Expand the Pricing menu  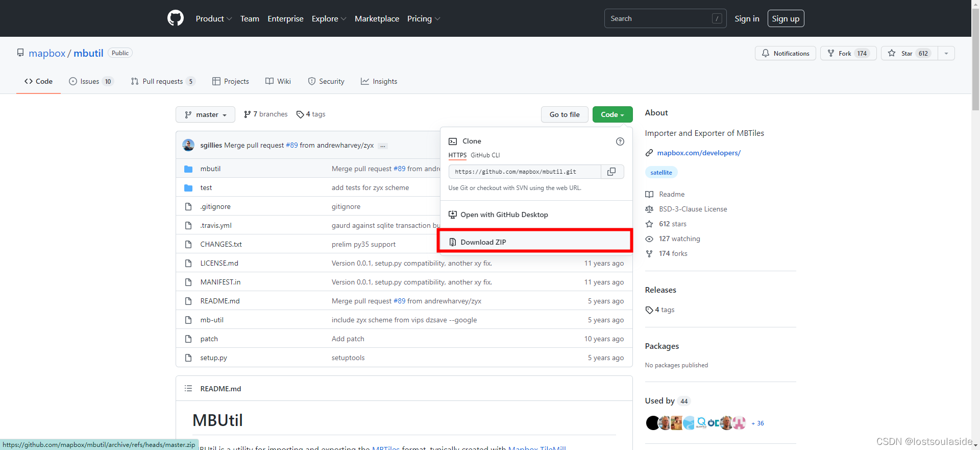point(424,18)
